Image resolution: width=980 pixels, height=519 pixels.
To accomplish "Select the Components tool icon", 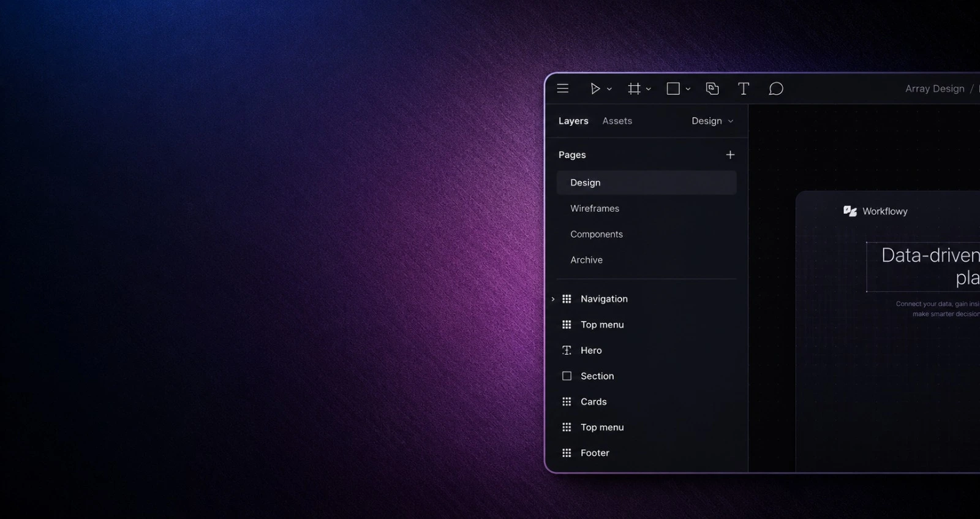I will 712,89.
